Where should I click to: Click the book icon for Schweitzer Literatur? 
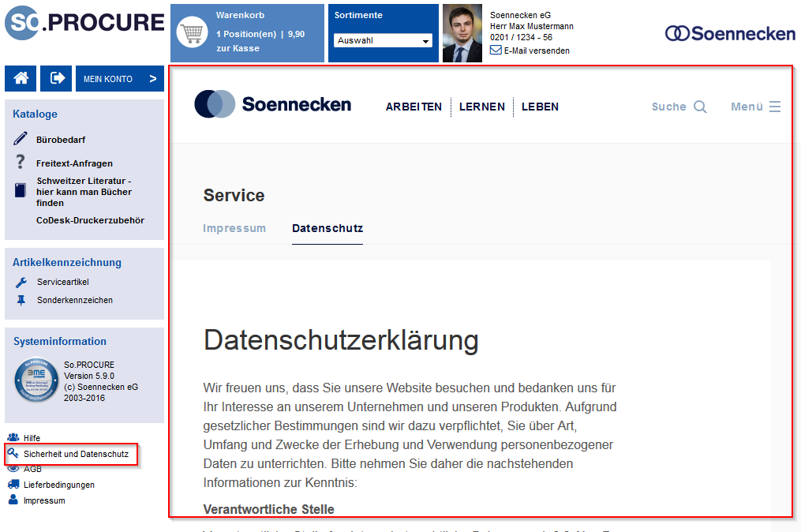tap(20, 190)
